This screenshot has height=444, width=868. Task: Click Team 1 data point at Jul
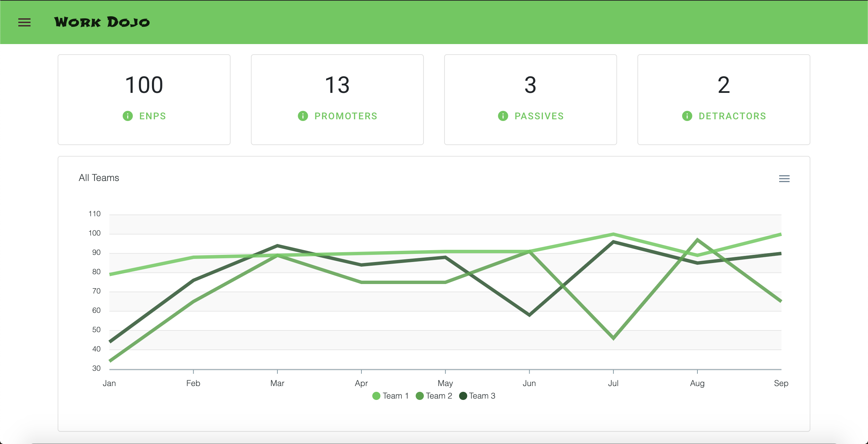click(x=613, y=234)
